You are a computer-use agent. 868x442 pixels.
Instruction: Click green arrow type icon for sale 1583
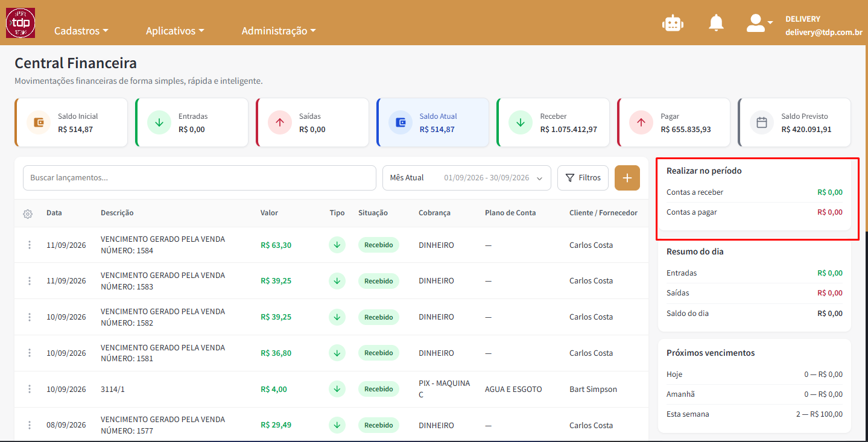click(337, 281)
